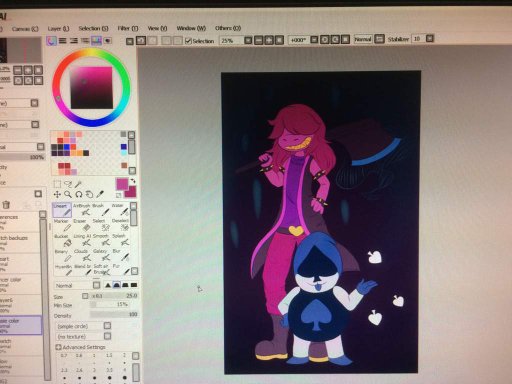Click the Density slider bar
The width and height of the screenshot is (512, 384).
click(114, 314)
